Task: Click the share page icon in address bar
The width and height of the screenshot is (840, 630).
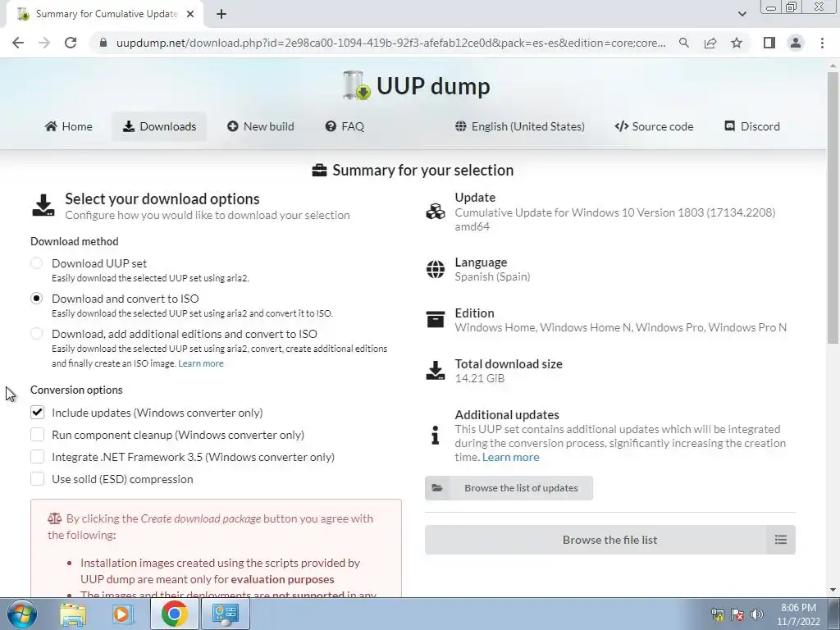Action: click(x=710, y=43)
